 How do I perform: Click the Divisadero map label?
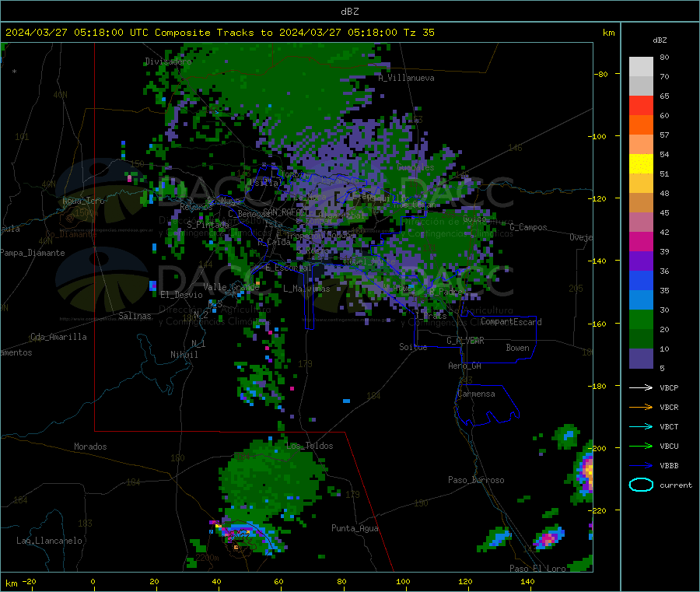(x=168, y=61)
